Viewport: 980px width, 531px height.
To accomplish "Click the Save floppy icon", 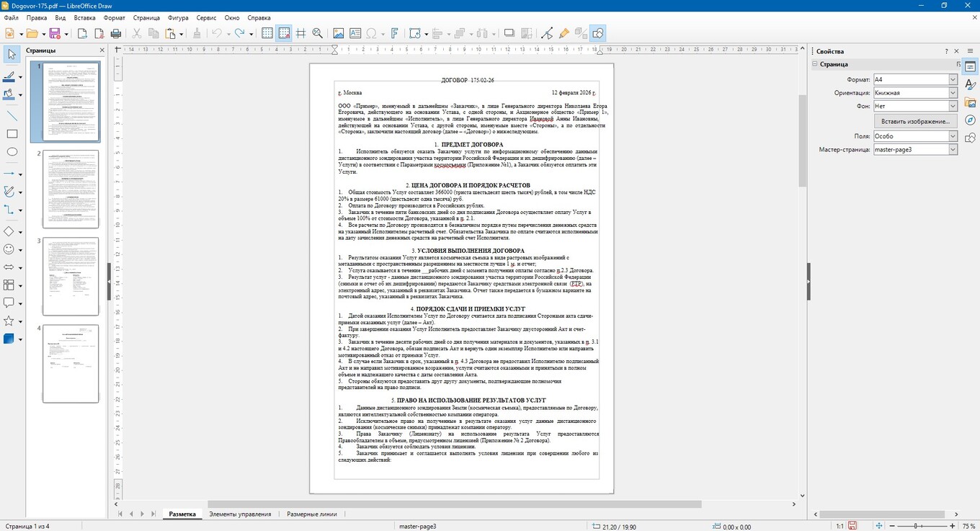I will (x=55, y=33).
